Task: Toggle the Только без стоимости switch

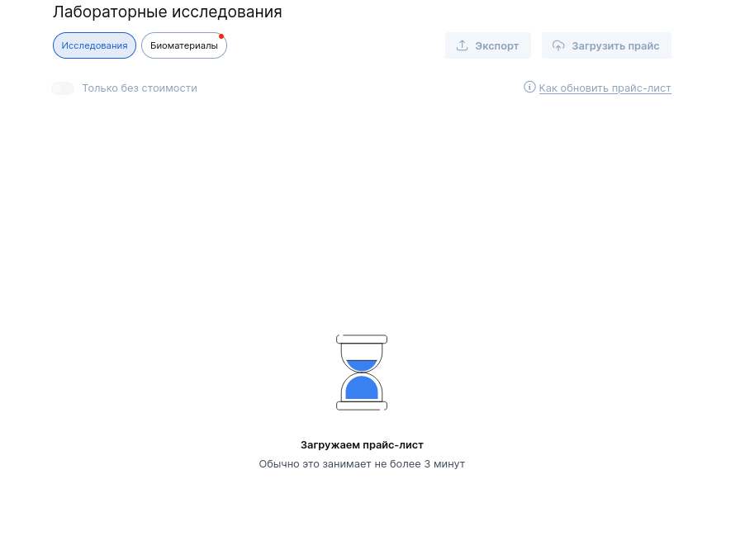Action: pos(63,88)
